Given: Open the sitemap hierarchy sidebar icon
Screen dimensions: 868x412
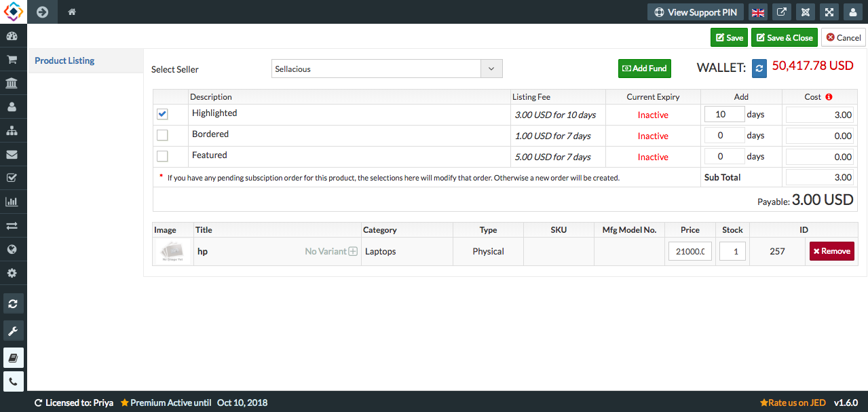Looking at the screenshot, I should [x=12, y=131].
